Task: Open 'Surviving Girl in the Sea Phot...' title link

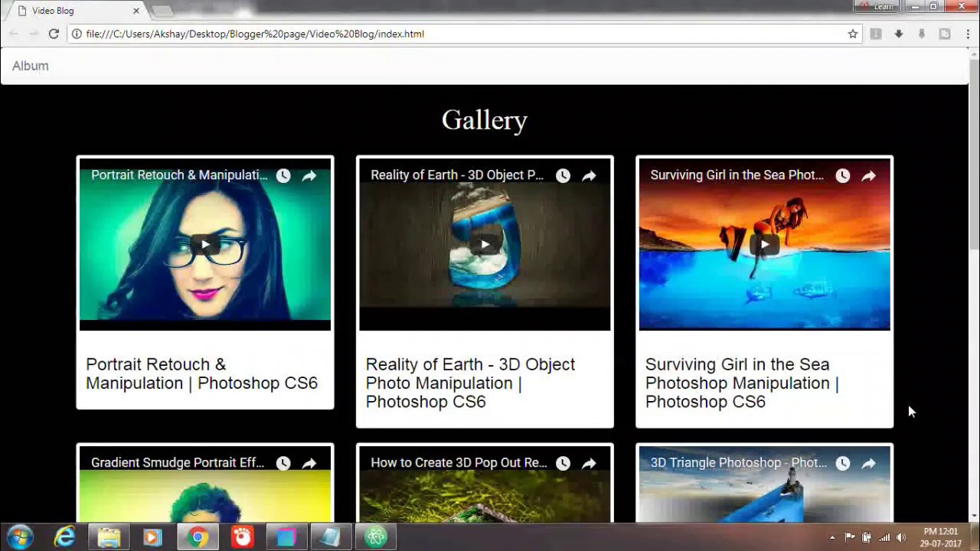Action: click(x=737, y=175)
